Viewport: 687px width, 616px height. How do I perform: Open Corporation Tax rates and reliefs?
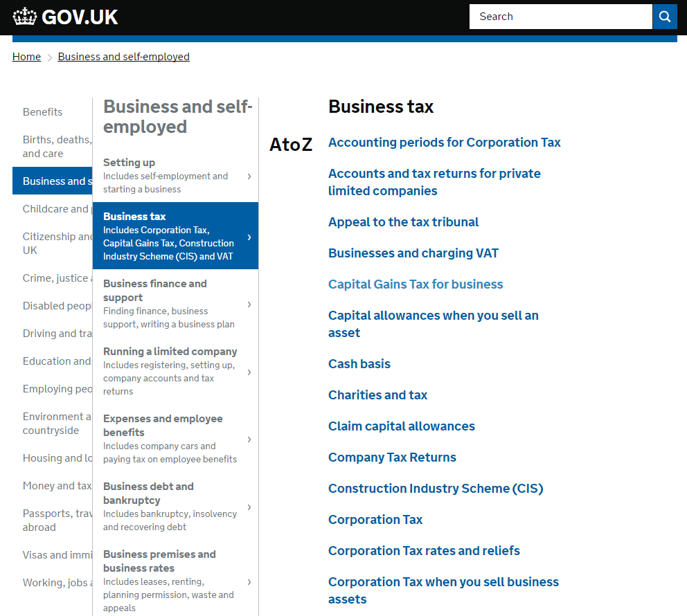click(x=424, y=551)
